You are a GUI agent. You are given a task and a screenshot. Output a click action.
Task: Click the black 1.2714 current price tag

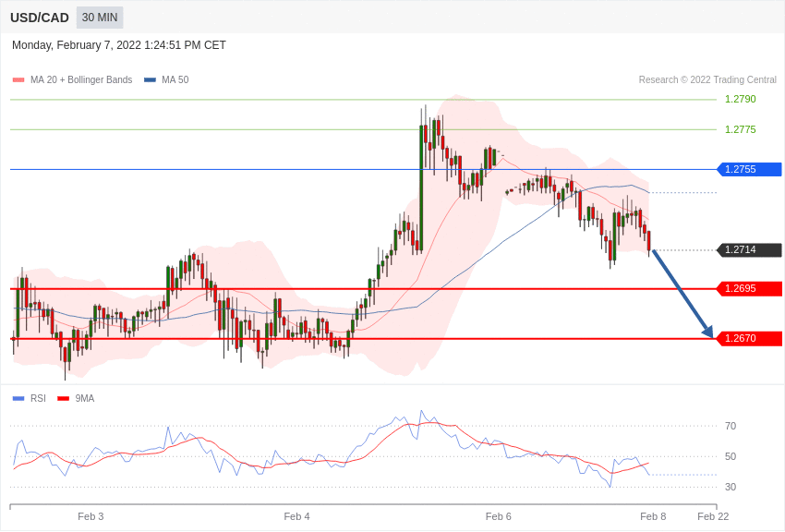750,249
